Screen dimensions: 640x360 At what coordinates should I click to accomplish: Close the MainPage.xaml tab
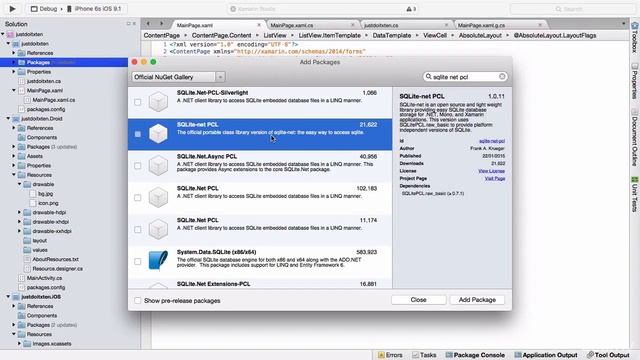[x=259, y=25]
